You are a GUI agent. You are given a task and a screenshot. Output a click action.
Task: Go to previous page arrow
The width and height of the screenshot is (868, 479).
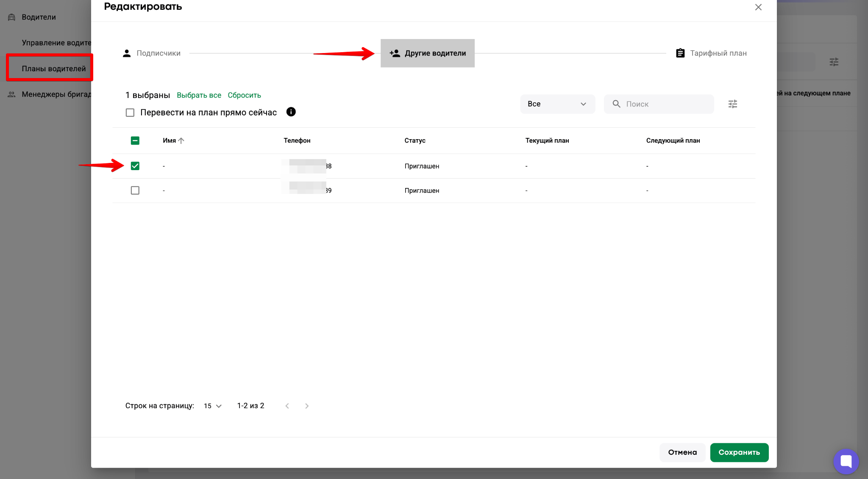(x=287, y=406)
